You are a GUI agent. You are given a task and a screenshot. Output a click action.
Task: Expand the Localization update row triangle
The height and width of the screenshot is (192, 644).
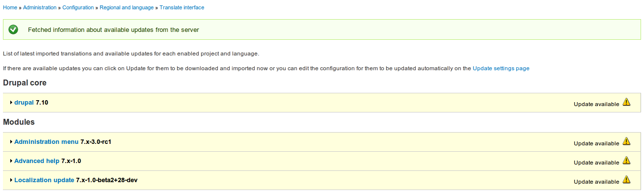[11, 180]
